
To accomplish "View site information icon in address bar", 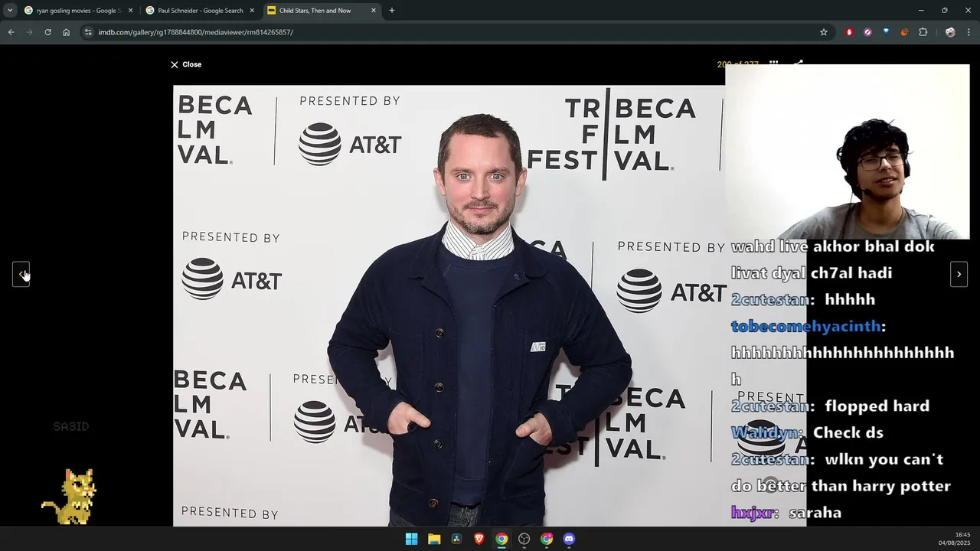I will tap(88, 32).
